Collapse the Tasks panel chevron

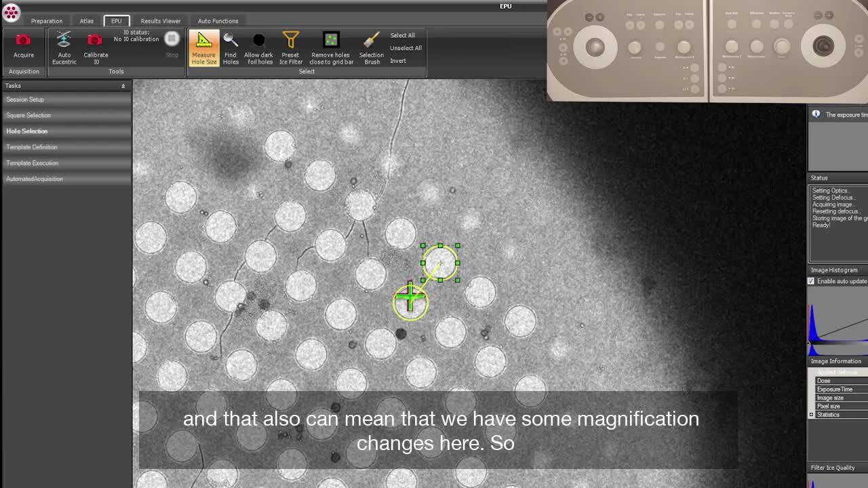(x=123, y=86)
